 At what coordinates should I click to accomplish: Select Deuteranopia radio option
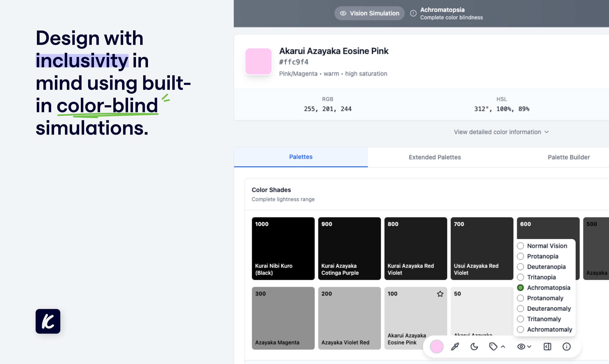pyautogui.click(x=520, y=267)
